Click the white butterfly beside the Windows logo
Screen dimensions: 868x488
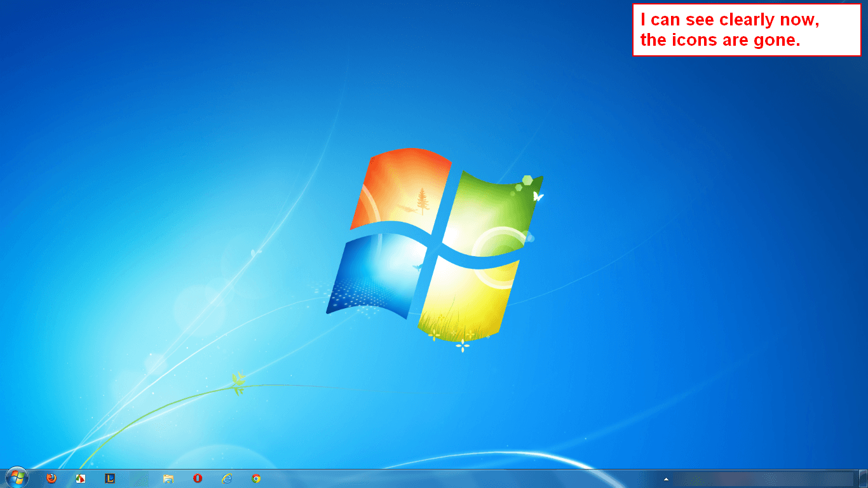538,196
